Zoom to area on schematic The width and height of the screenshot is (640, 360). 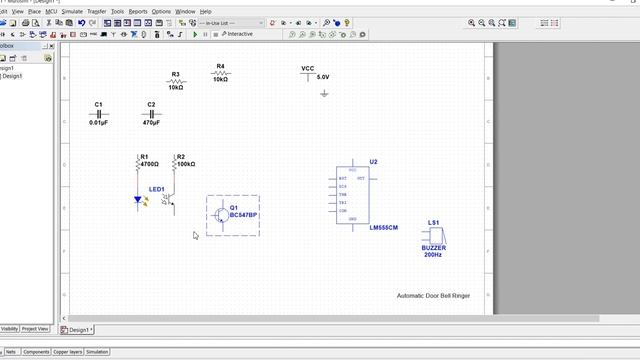492,23
